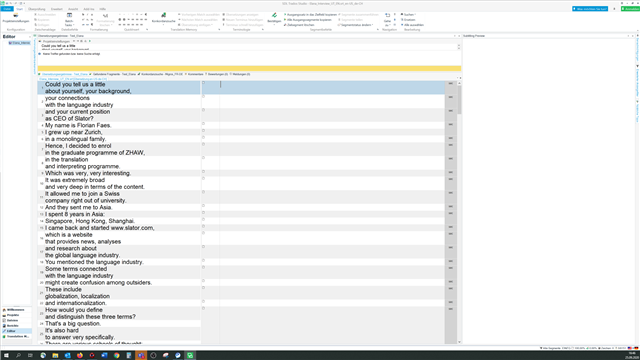The image size is (640, 360).
Task: Open Willkommen view in navigation pane
Action: pos(16,310)
